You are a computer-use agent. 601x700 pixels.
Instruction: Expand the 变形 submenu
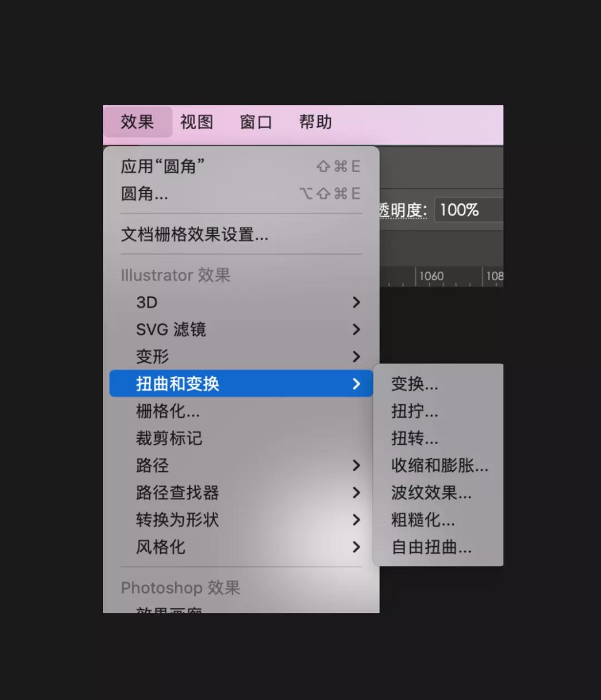(241, 356)
